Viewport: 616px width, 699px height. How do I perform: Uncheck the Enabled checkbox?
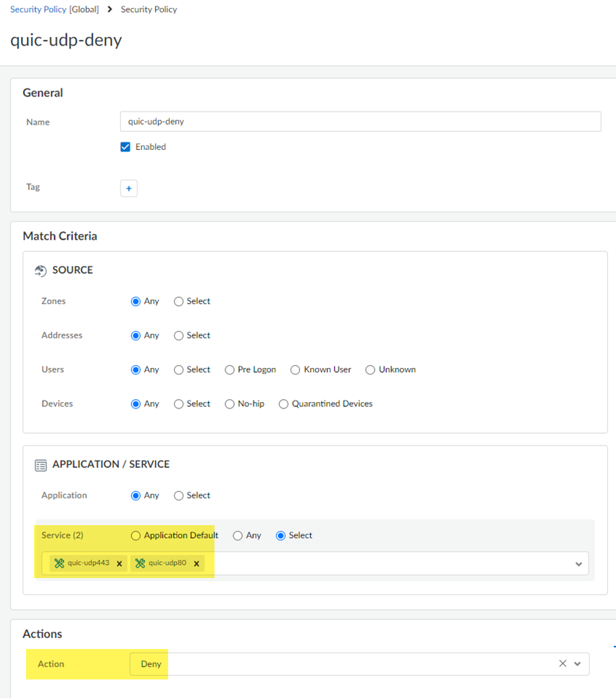(125, 147)
